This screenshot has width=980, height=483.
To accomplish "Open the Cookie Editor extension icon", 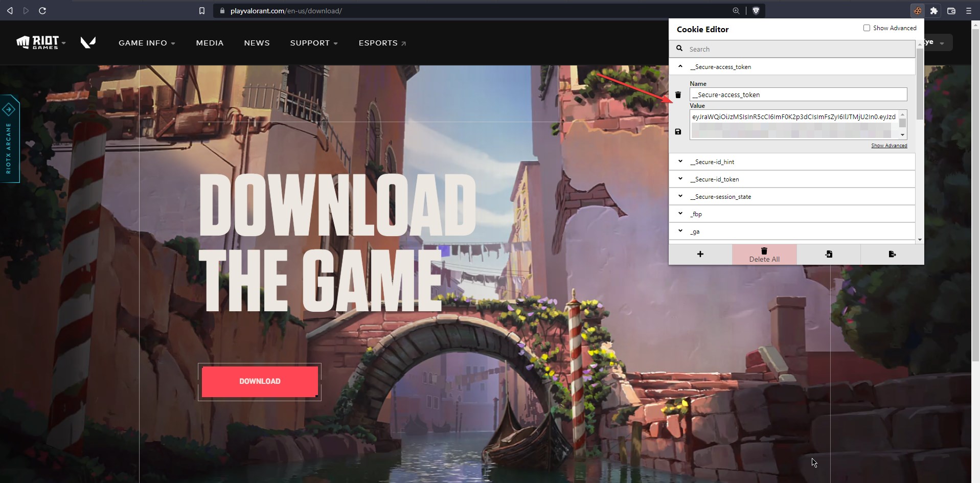I will [x=918, y=11].
